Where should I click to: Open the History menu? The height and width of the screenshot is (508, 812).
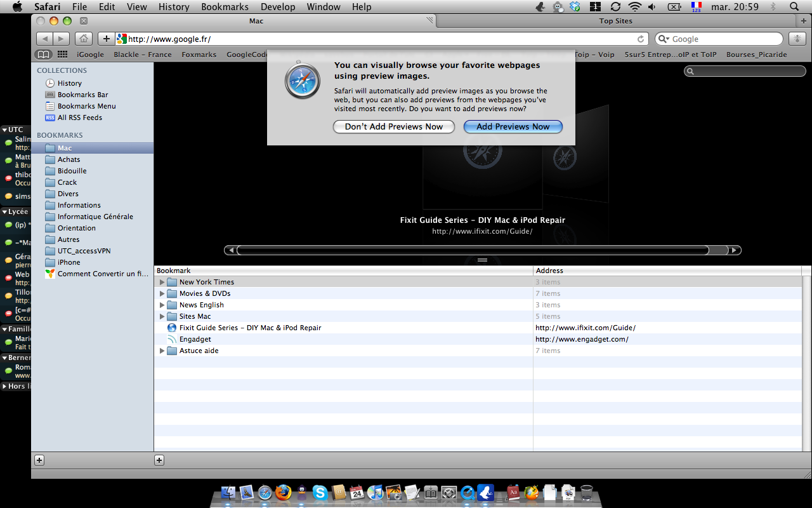click(174, 7)
